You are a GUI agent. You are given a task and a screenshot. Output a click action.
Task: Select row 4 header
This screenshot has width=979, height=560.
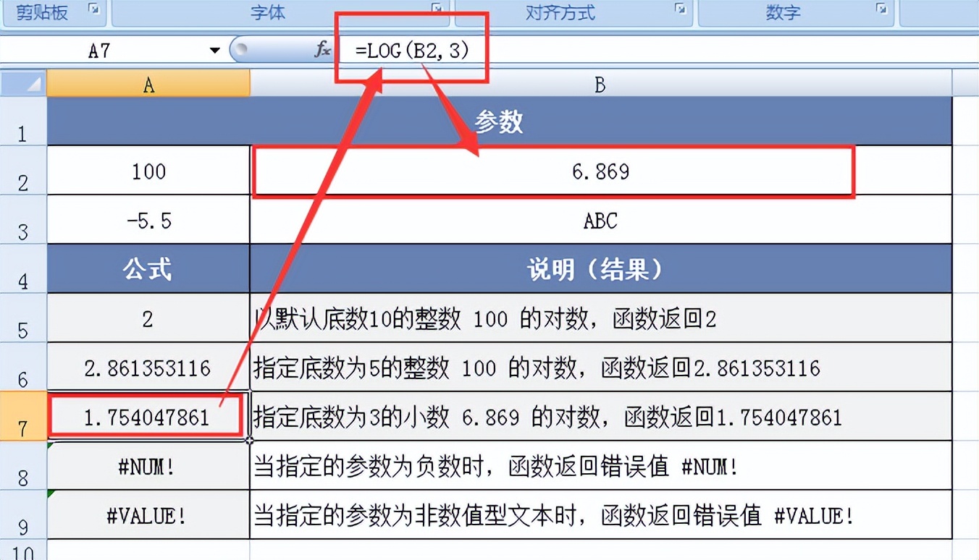point(23,269)
